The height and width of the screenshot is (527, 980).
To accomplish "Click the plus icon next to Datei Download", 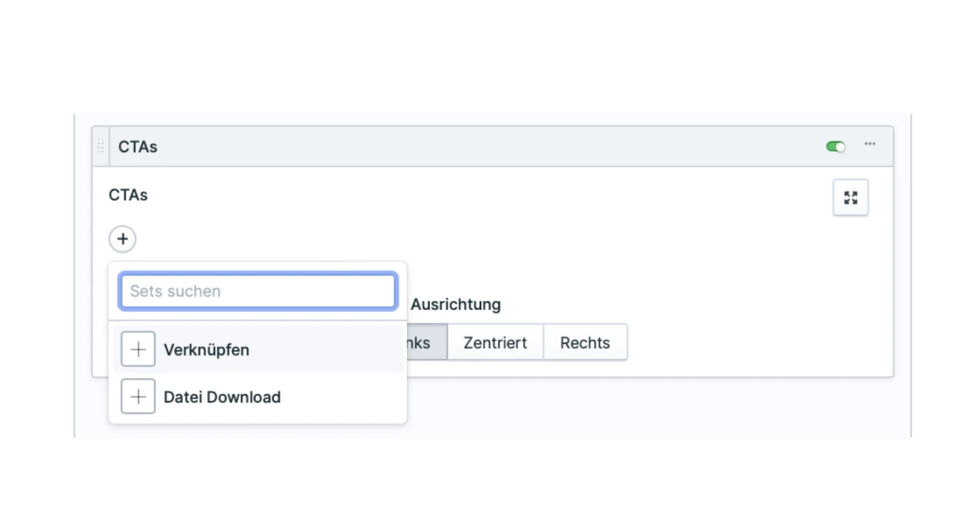I will pyautogui.click(x=138, y=397).
